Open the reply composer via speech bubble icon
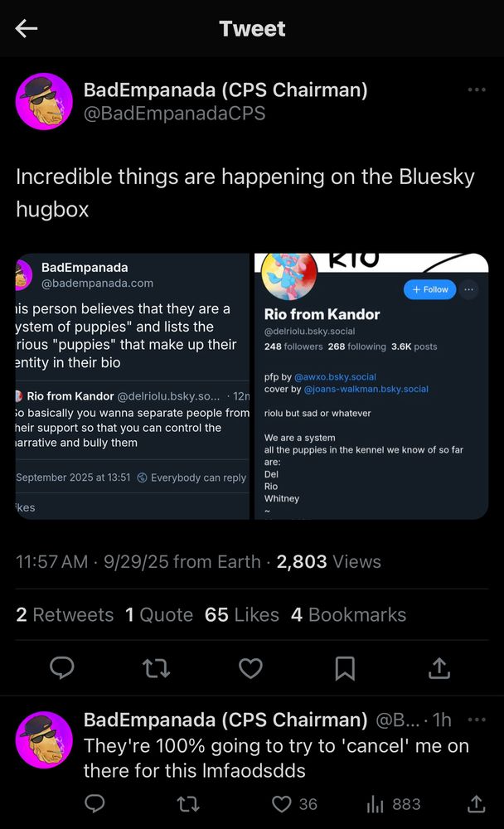Viewport: 504px width, 829px height. coord(62,669)
